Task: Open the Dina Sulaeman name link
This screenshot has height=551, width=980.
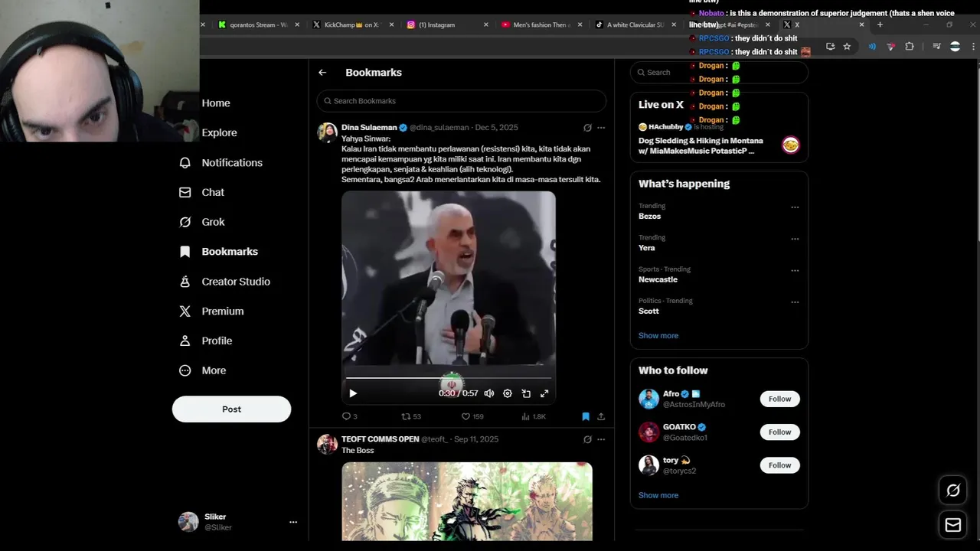Action: point(369,128)
